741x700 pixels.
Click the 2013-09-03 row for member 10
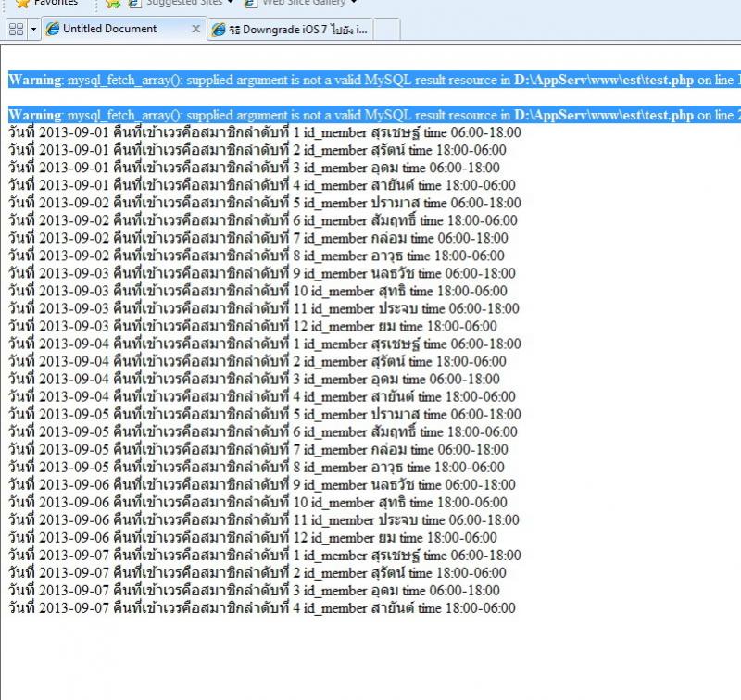257,291
